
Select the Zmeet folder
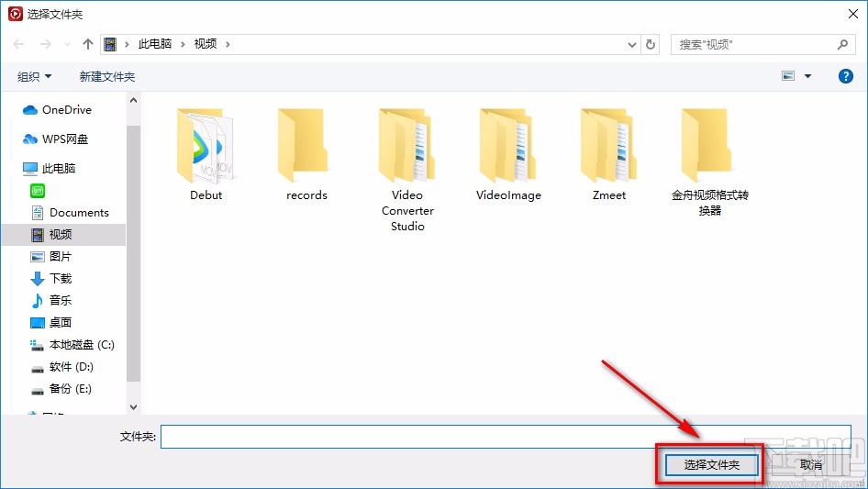(x=609, y=154)
